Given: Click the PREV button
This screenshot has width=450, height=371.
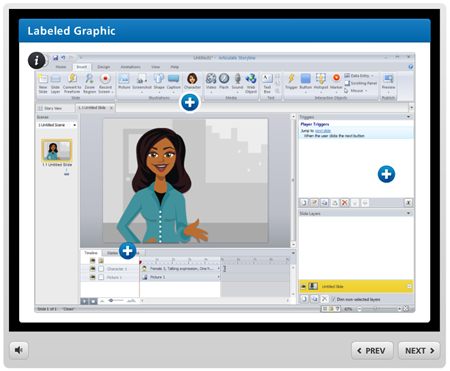Looking at the screenshot, I should [372, 351].
